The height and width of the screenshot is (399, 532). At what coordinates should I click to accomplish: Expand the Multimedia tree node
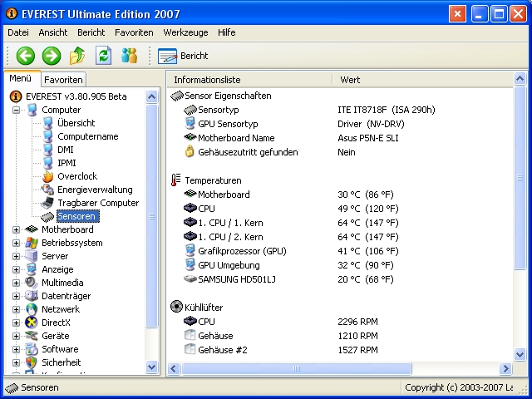point(16,283)
